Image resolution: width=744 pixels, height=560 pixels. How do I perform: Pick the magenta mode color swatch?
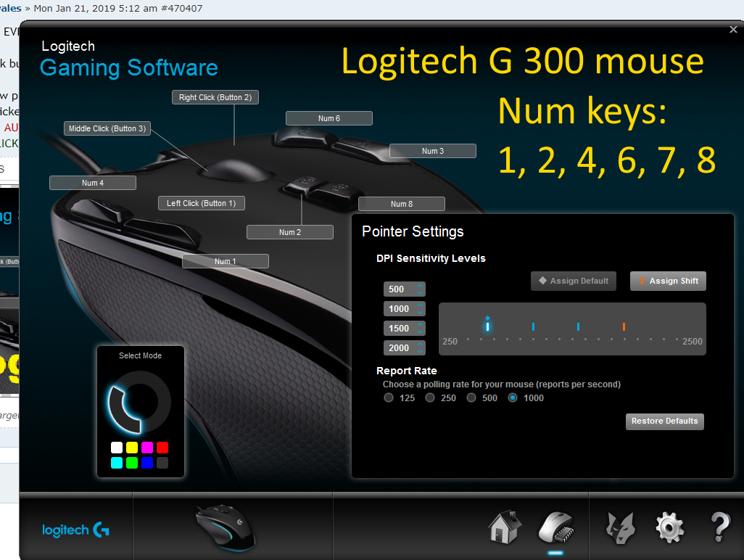coord(147,448)
